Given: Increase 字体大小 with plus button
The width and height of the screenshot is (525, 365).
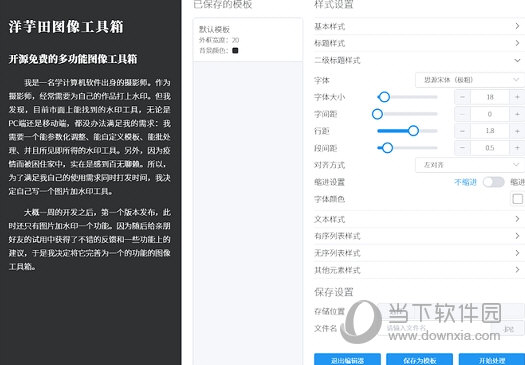Looking at the screenshot, I should [x=517, y=97].
